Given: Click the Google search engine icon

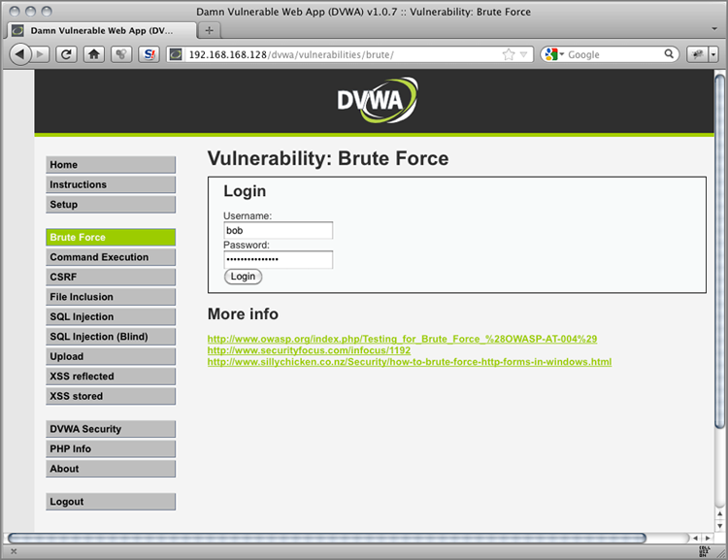Looking at the screenshot, I should (551, 54).
